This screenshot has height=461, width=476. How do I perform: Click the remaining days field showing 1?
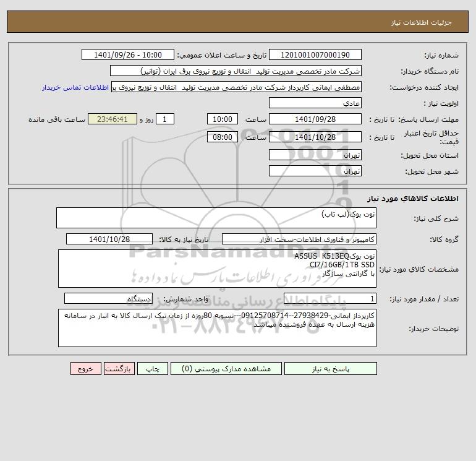coord(165,119)
